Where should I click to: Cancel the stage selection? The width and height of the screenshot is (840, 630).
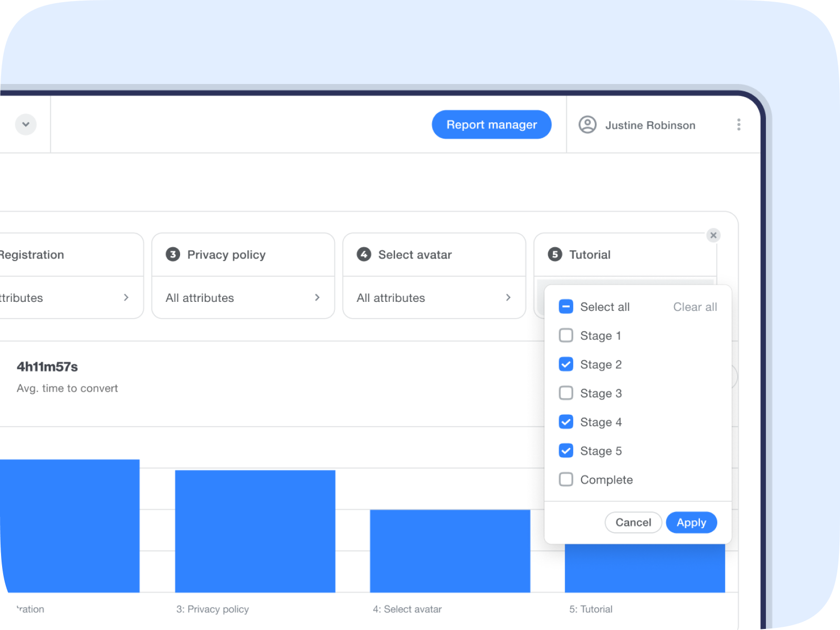click(633, 522)
